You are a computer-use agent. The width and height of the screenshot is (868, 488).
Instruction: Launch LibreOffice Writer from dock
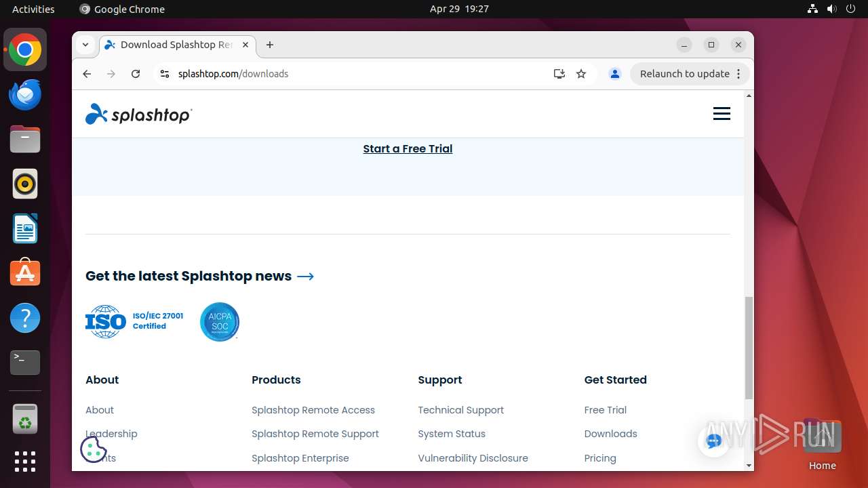[25, 228]
